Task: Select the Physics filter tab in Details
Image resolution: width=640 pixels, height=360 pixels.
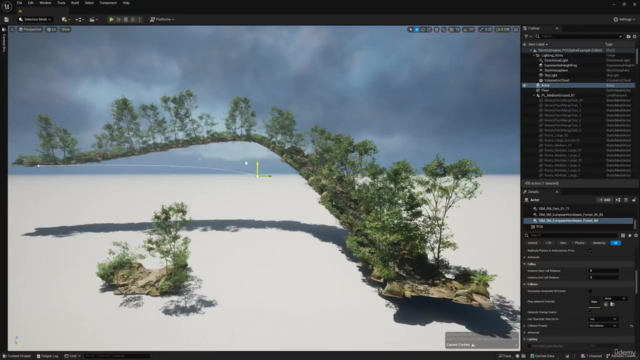Action: click(579, 243)
